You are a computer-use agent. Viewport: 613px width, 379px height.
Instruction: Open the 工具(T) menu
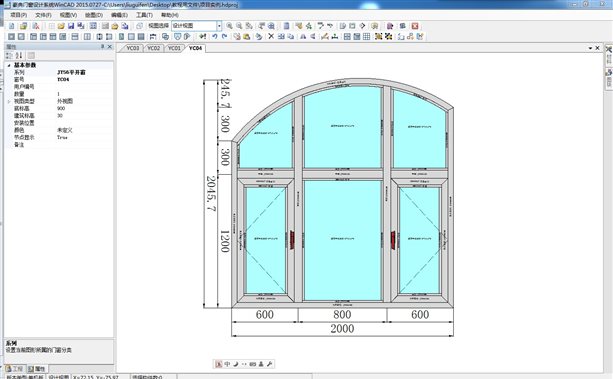144,15
